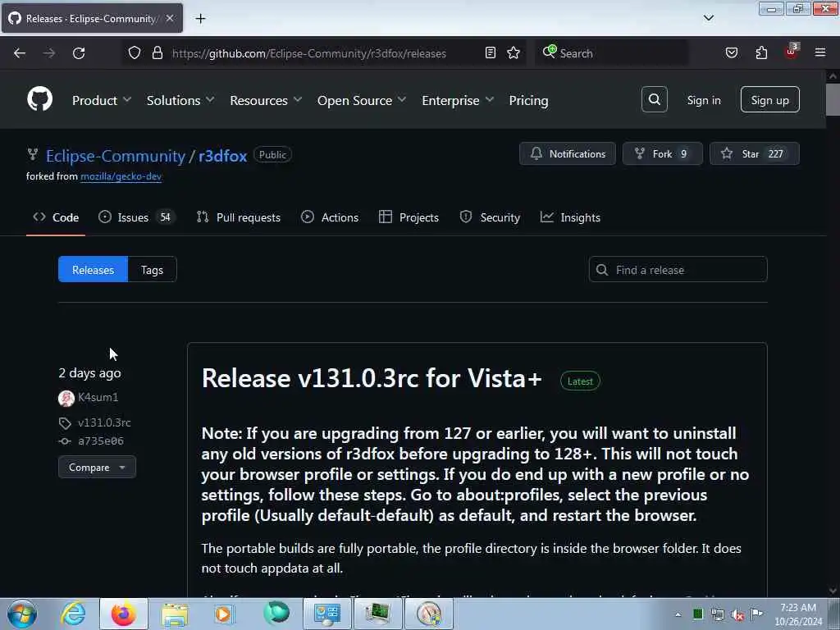List all tabs with the chevron button
Viewport: 840px width, 630px height.
708,18
